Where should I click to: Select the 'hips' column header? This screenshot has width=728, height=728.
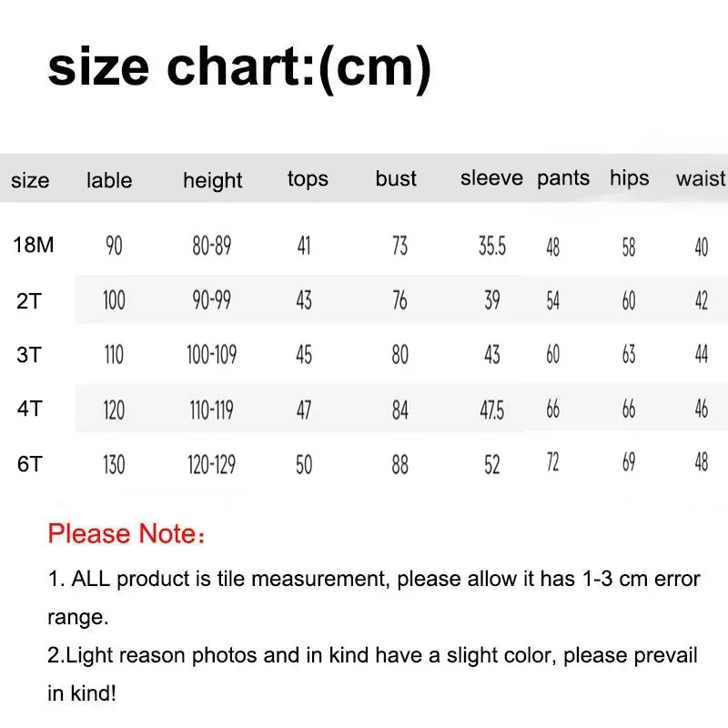(630, 178)
